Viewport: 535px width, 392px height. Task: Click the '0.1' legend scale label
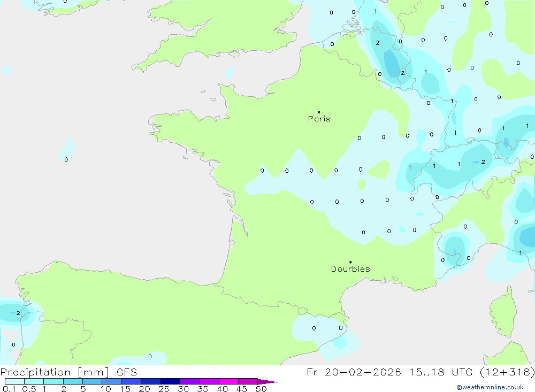click(x=9, y=389)
